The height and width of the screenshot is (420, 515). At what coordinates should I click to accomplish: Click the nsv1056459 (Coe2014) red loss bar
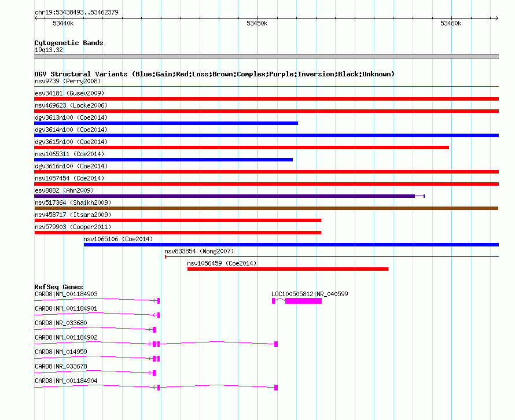pos(288,269)
